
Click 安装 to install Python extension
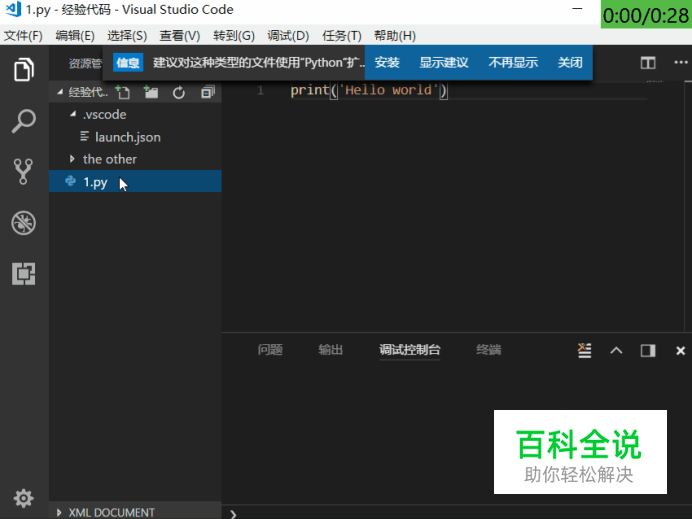point(387,63)
